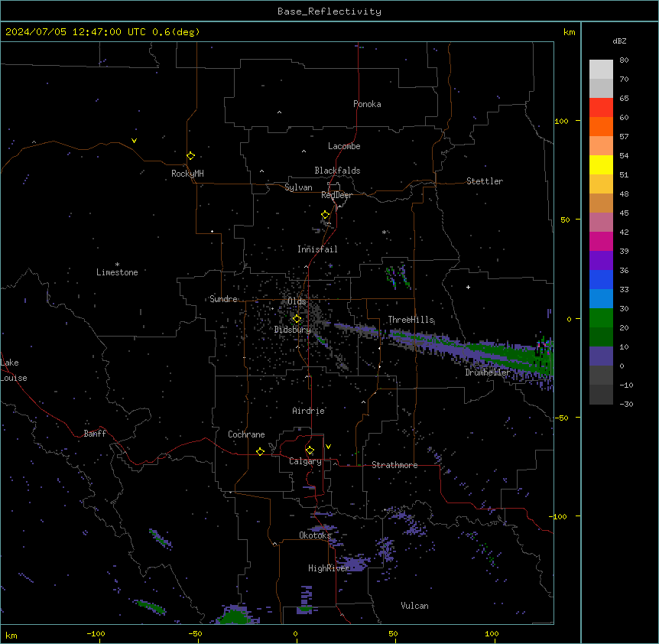Click the white plus marker north of Drumheller
The image size is (659, 644).
coord(468,287)
